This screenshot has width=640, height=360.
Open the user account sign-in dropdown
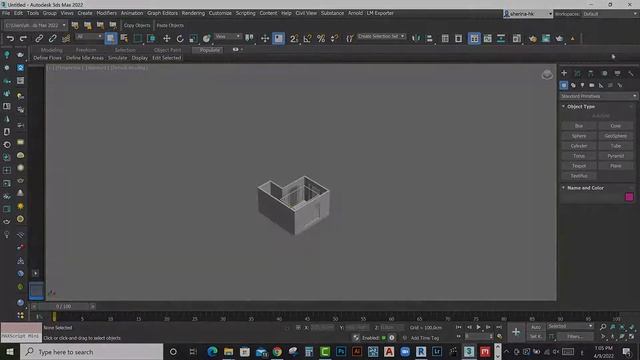coord(528,14)
